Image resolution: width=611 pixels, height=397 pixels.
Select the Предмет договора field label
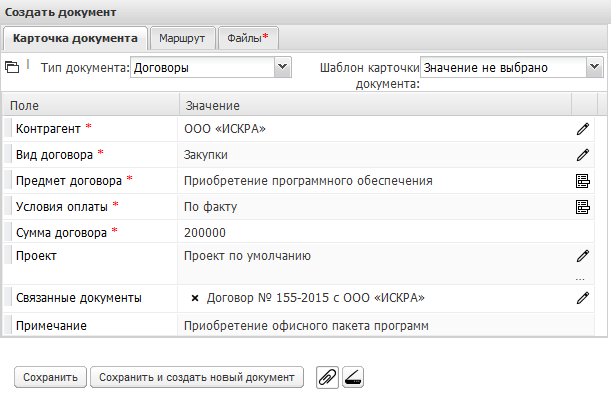point(69,181)
